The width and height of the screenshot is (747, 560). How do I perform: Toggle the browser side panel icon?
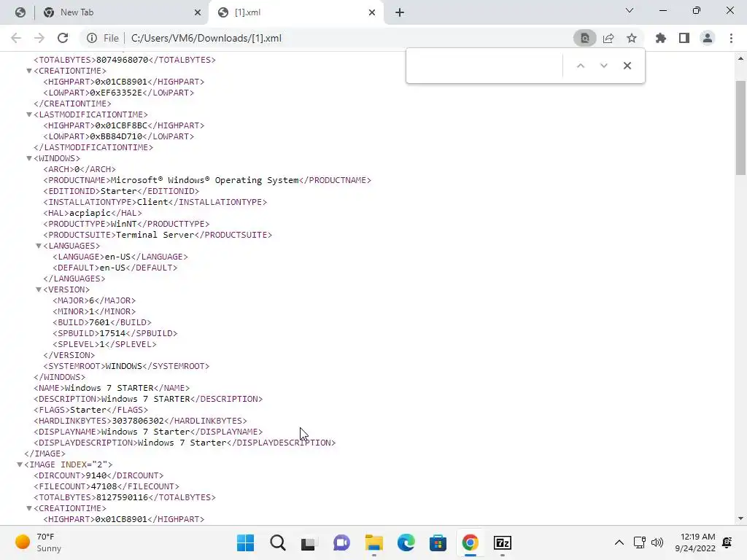[x=684, y=38]
